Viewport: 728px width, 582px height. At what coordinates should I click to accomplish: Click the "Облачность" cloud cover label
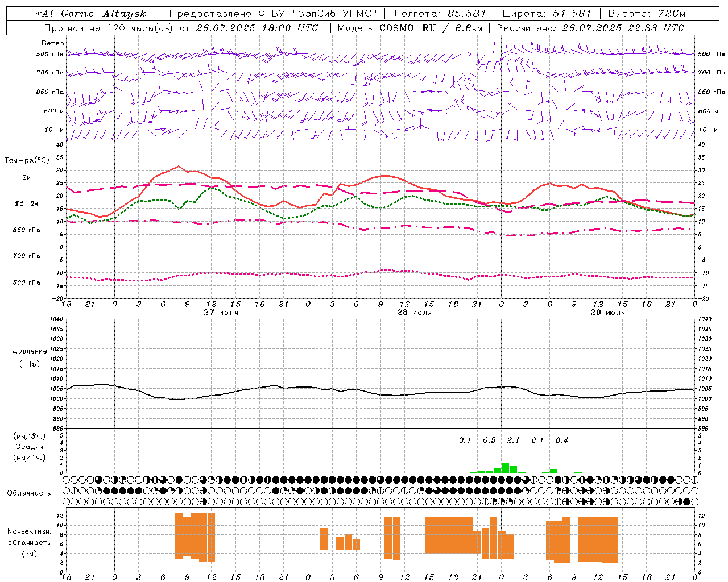pyautogui.click(x=29, y=493)
